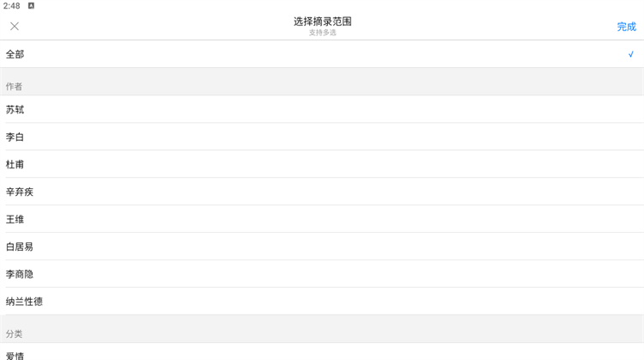This screenshot has height=360, width=644.
Task: Choose author 白居易
Action: (322, 247)
